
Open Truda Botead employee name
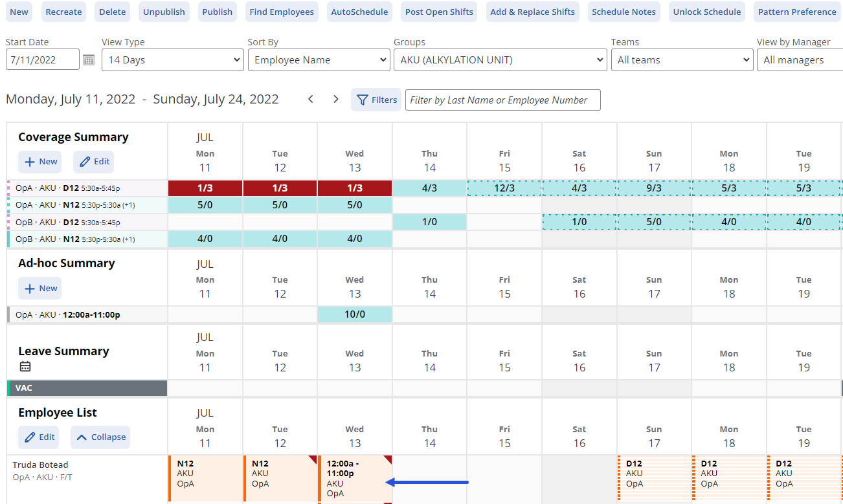point(40,465)
